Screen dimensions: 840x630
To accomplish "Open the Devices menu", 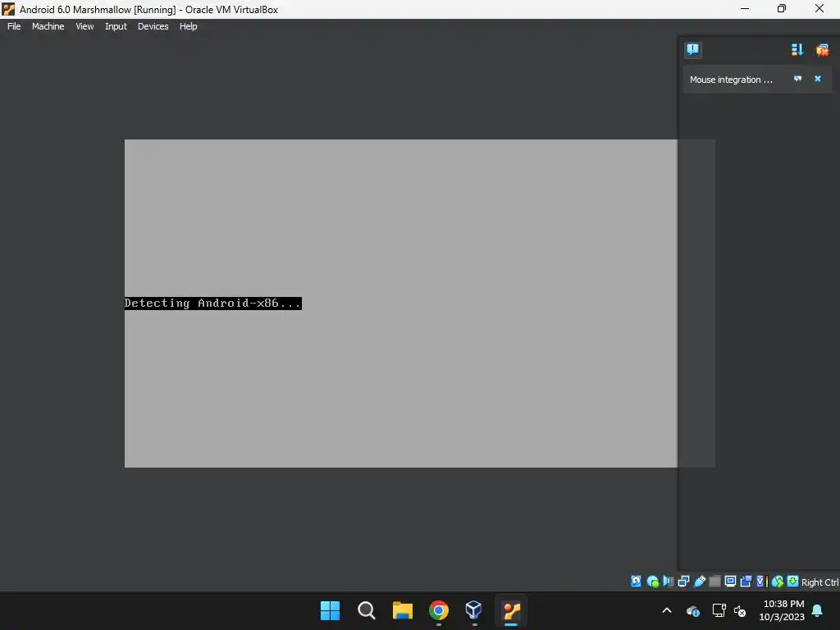I will coord(153,26).
